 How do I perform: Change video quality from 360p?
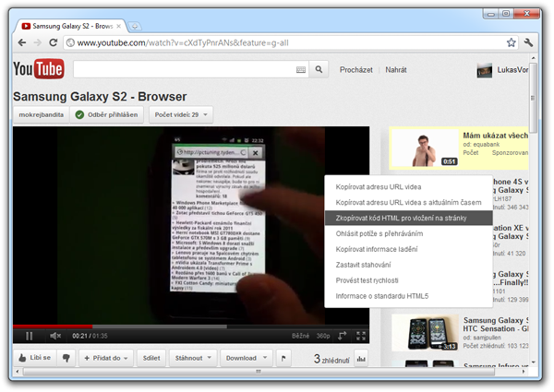323,336
